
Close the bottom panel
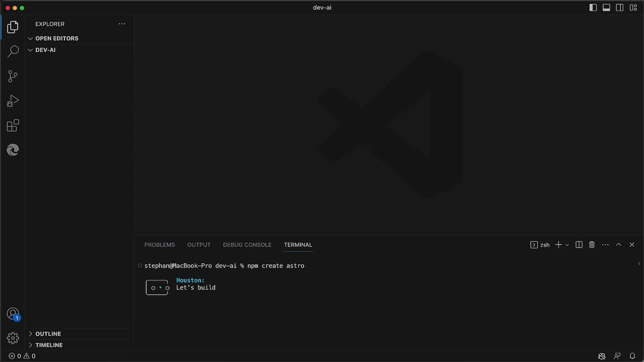pos(632,245)
